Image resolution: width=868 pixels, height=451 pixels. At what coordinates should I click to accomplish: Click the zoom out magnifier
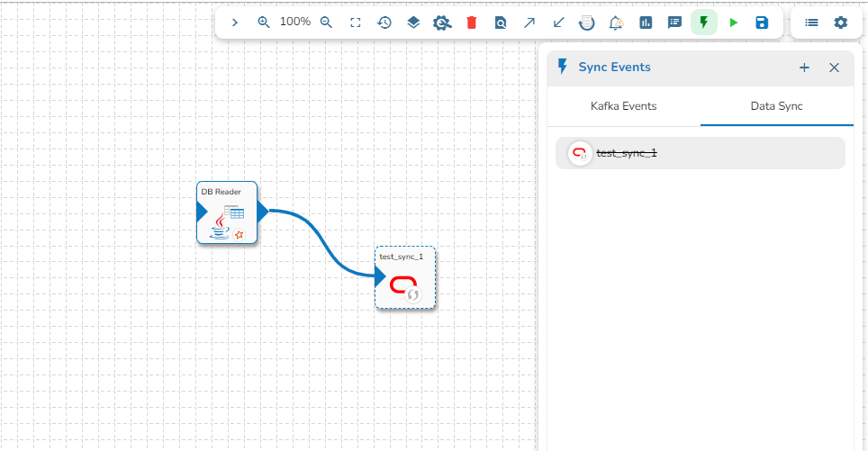click(326, 23)
